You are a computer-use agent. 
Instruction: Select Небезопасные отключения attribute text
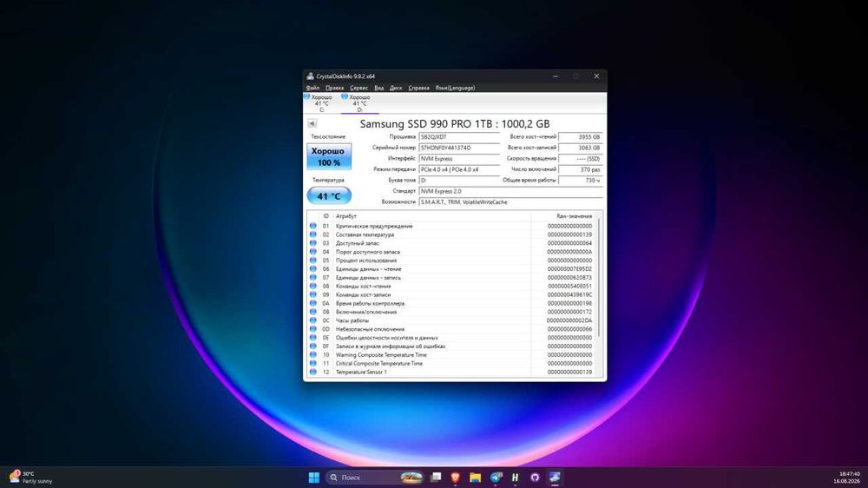(x=370, y=329)
